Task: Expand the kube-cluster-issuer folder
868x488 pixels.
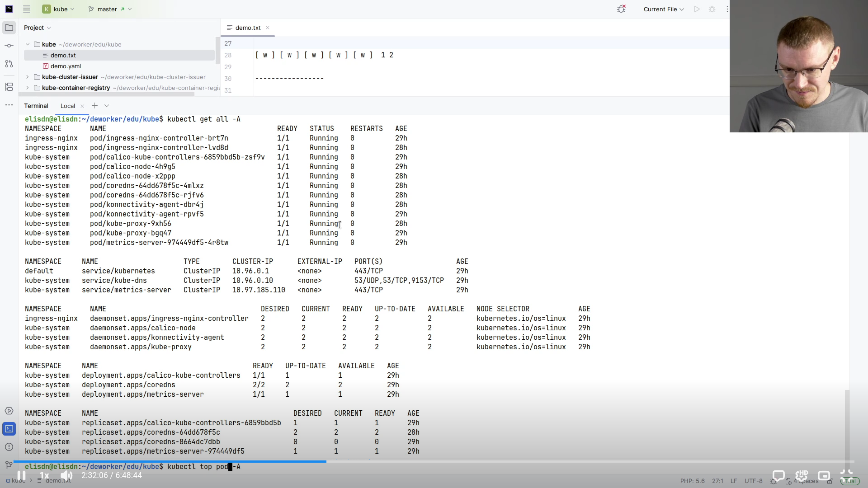Action: point(28,77)
